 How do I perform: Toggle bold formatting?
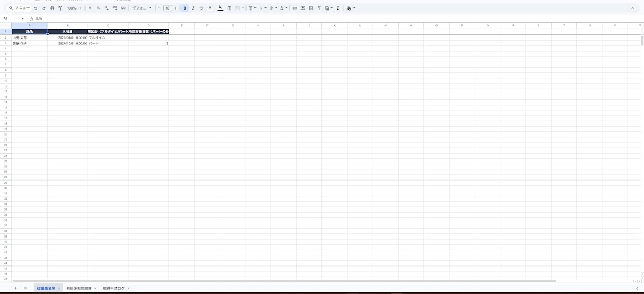pyautogui.click(x=185, y=8)
